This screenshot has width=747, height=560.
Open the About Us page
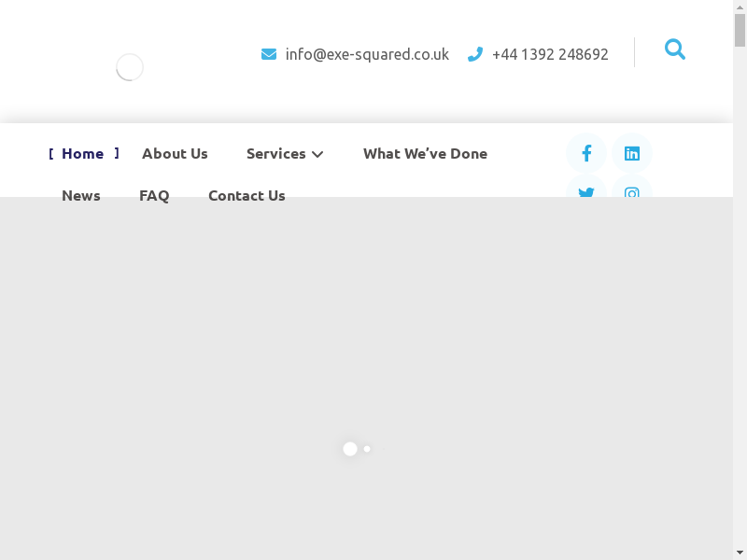point(175,153)
